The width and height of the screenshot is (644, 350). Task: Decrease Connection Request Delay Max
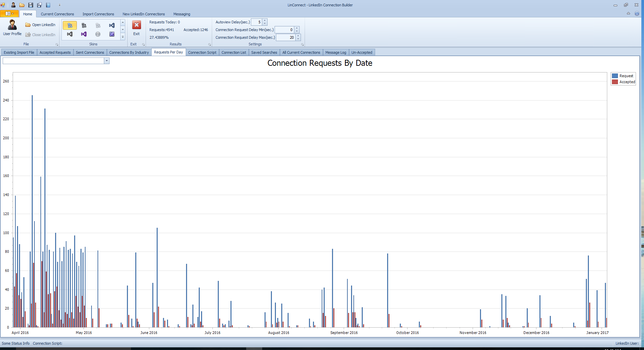[x=298, y=39]
